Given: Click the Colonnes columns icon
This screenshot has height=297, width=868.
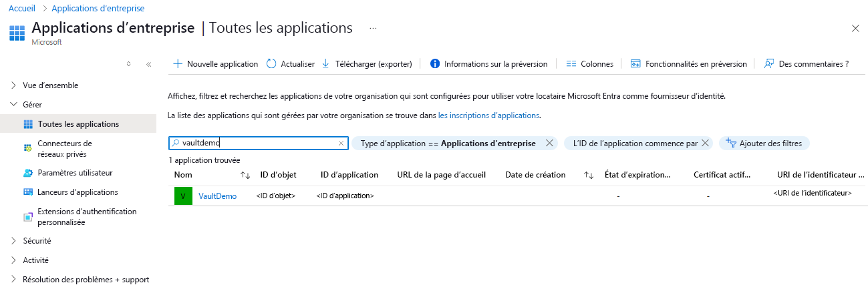Looking at the screenshot, I should click(x=571, y=64).
